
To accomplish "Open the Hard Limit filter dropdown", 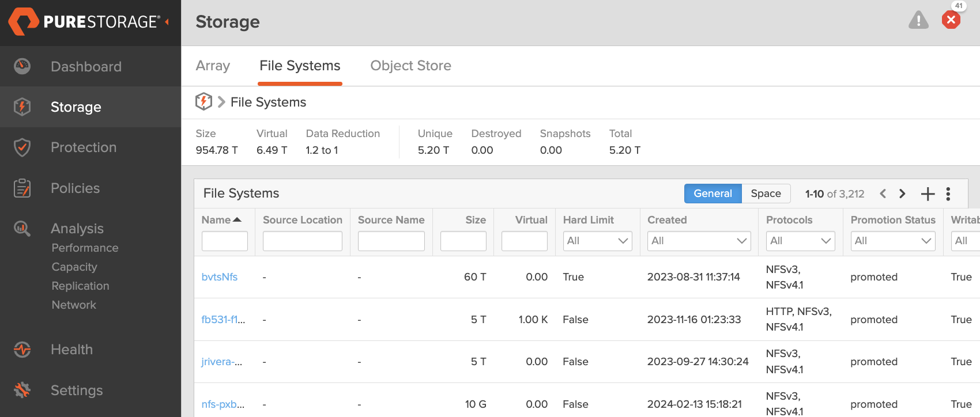I will (x=597, y=241).
